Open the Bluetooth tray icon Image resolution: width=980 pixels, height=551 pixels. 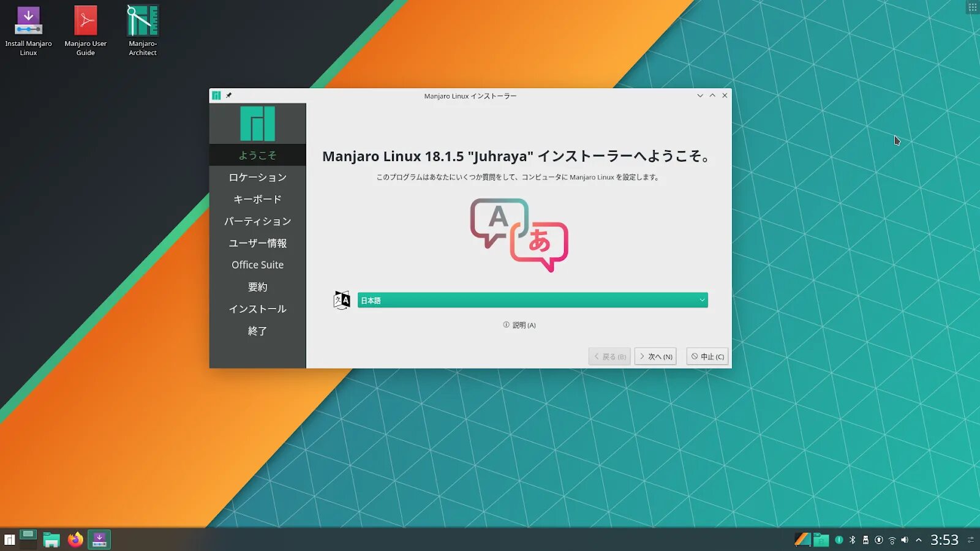(x=852, y=540)
